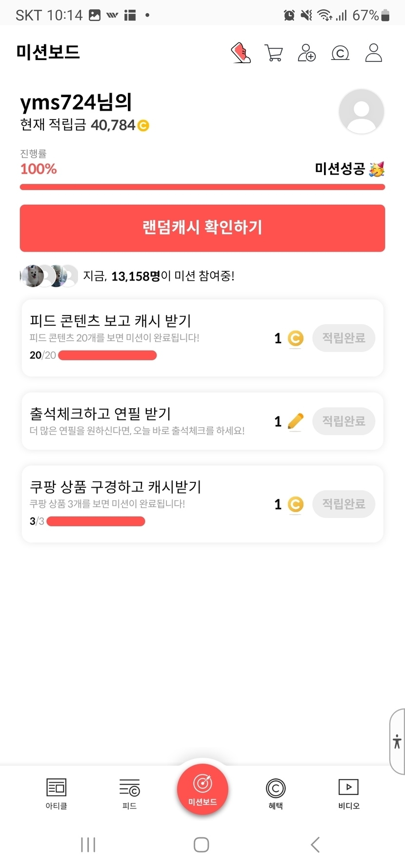Tap the accessibility floating handle
This screenshot has width=405, height=868.
(x=397, y=741)
